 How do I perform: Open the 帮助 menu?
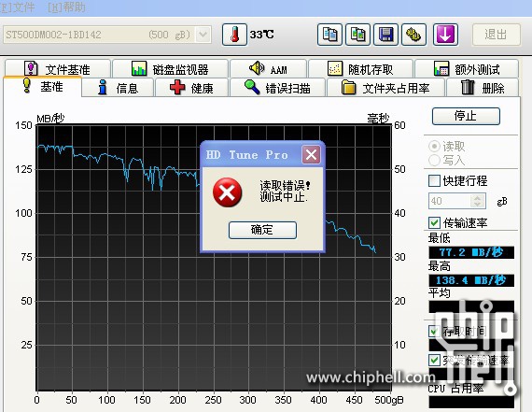tap(66, 7)
